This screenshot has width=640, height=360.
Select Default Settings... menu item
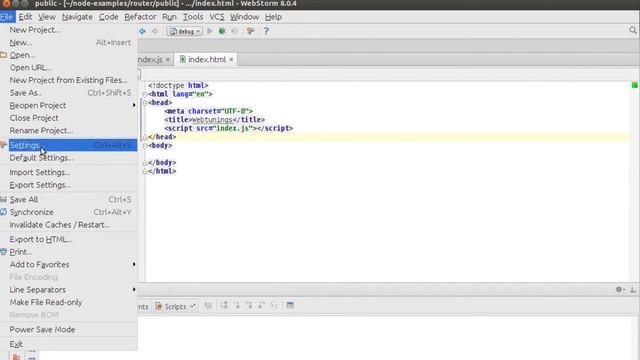[69, 158]
